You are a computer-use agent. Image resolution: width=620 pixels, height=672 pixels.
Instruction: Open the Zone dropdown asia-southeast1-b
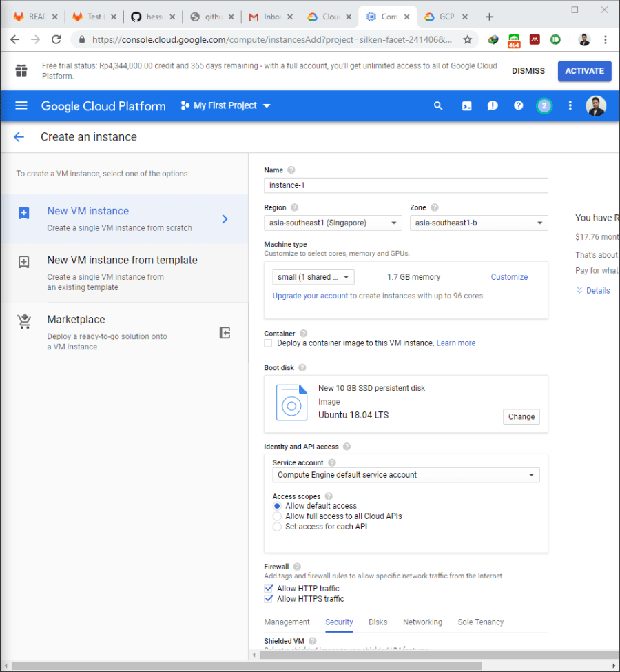point(479,223)
